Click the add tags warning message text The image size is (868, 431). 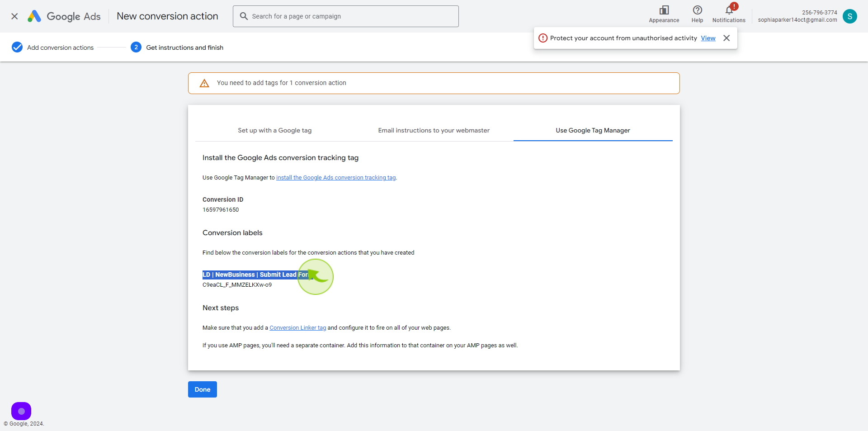(281, 83)
